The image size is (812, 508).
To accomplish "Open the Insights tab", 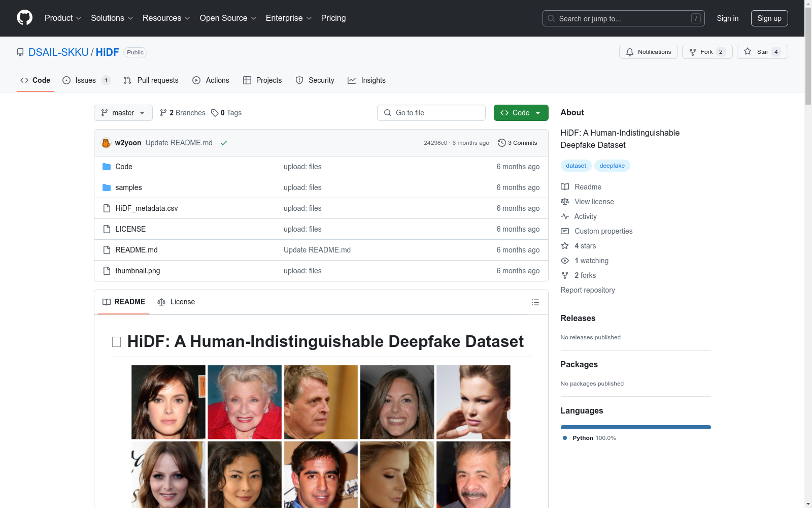I will click(x=366, y=80).
